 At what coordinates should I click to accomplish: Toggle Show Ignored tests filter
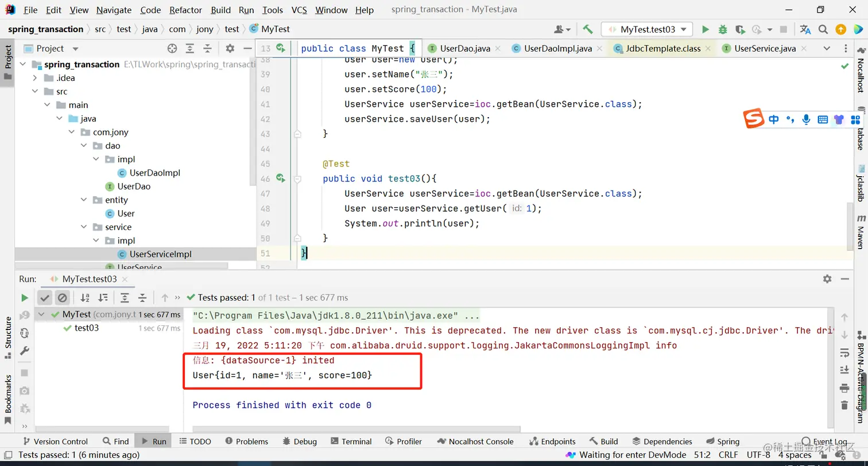(63, 297)
